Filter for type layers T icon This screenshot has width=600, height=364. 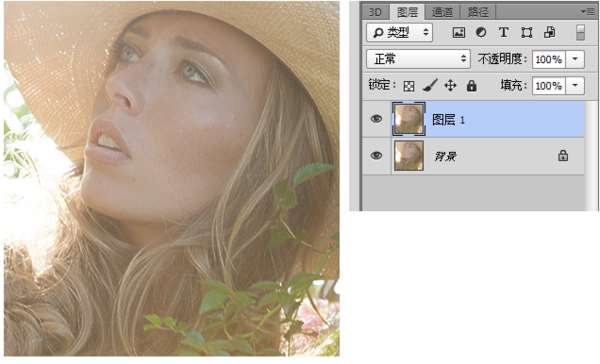[504, 33]
